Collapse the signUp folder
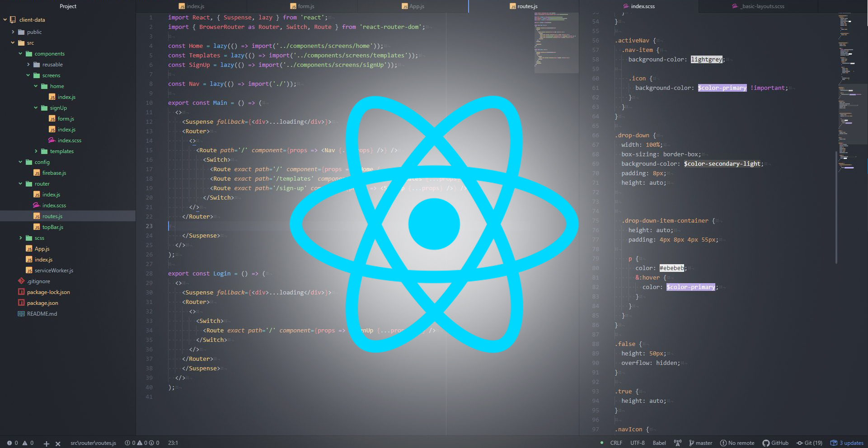Screen dimensions: 868x448 pyautogui.click(x=36, y=108)
